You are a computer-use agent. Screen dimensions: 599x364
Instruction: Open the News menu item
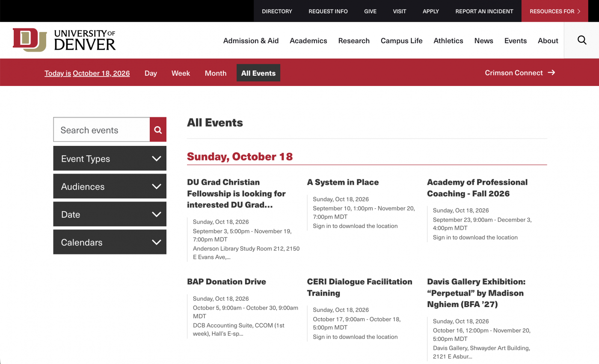pos(483,41)
